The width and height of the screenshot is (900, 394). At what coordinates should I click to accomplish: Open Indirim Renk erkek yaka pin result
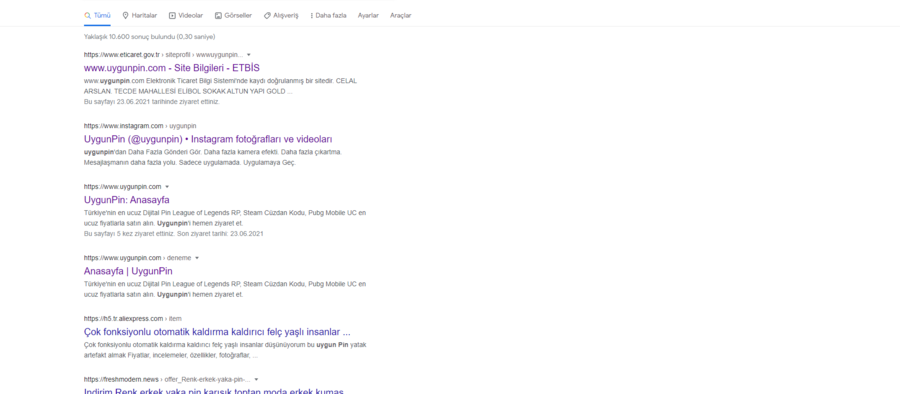214,391
